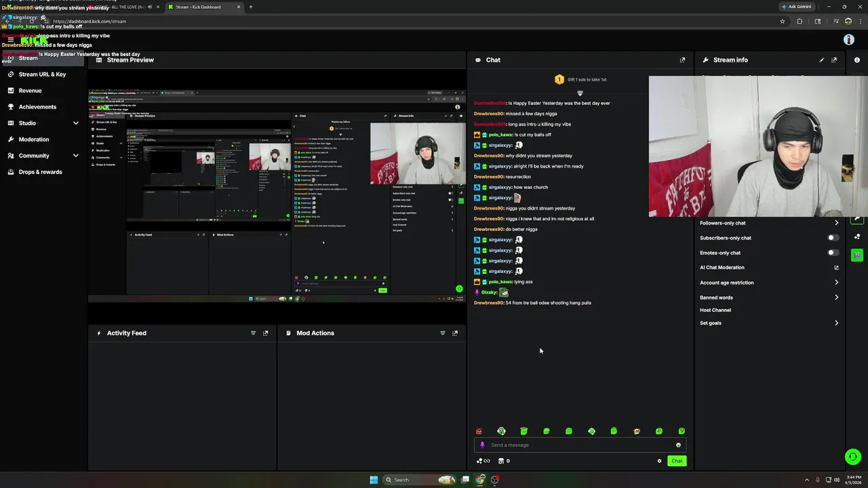Pop out the Activity Feed panel
The image size is (868, 488).
pos(265,333)
